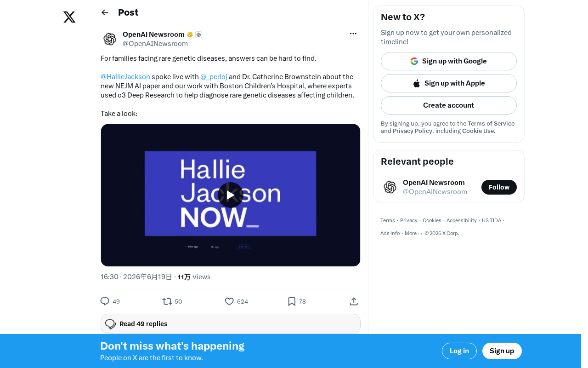The width and height of the screenshot is (588, 368).
Task: Click Sign up with Google
Action: click(x=449, y=61)
